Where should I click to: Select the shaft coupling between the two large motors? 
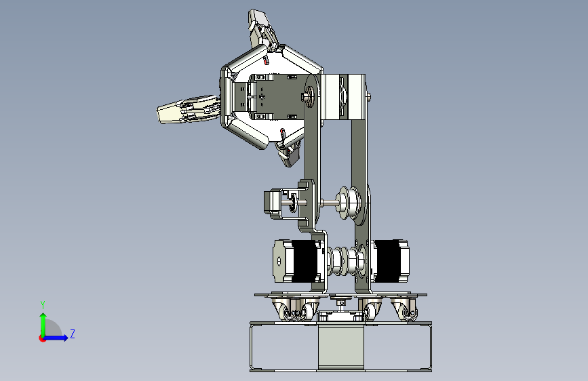click(345, 261)
